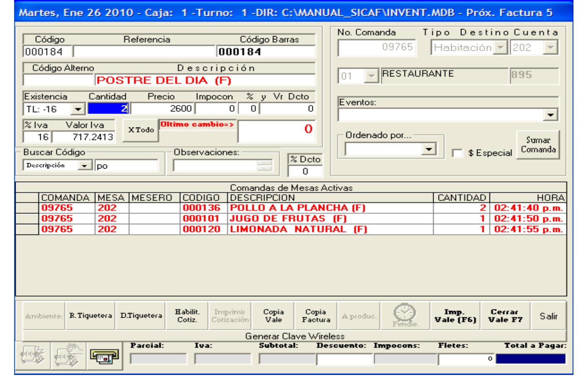The width and height of the screenshot is (588, 377).
Task: Click the Sumar Comanda button
Action: pos(538,145)
